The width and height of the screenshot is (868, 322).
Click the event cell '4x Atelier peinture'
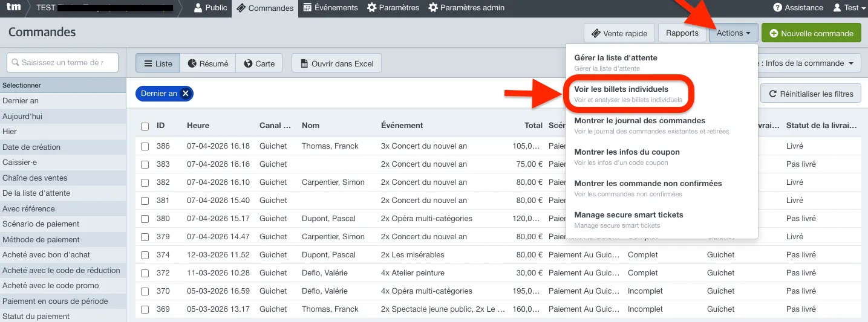(x=413, y=273)
